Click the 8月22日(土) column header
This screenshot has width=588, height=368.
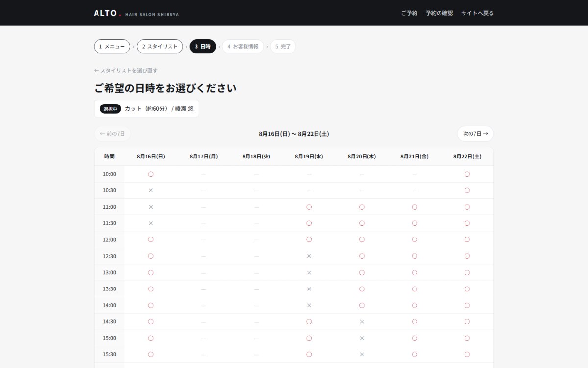tap(467, 157)
